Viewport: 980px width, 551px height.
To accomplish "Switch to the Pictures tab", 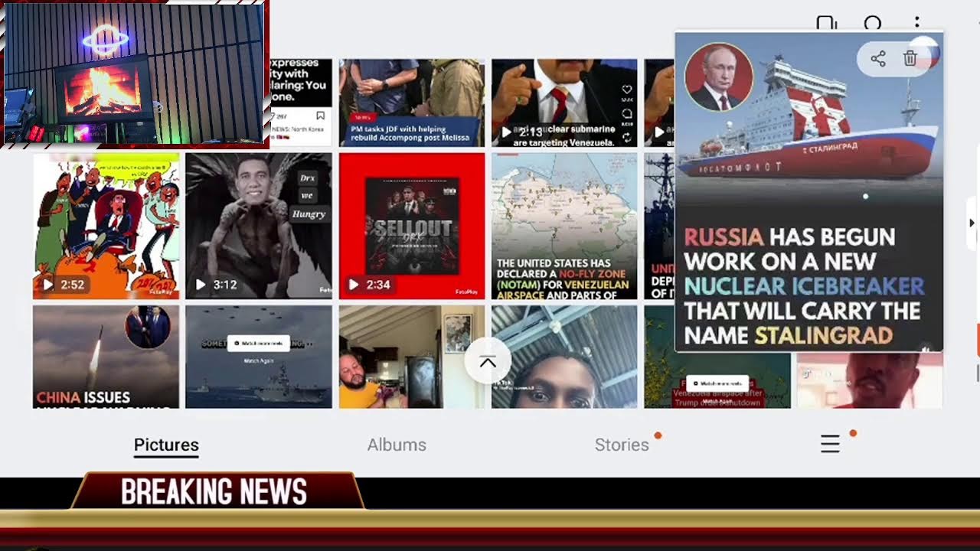I will (x=166, y=445).
